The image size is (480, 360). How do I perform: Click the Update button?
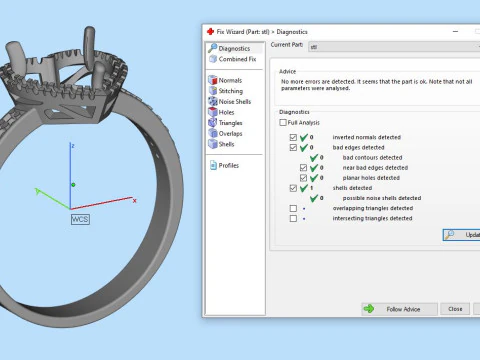(462, 235)
